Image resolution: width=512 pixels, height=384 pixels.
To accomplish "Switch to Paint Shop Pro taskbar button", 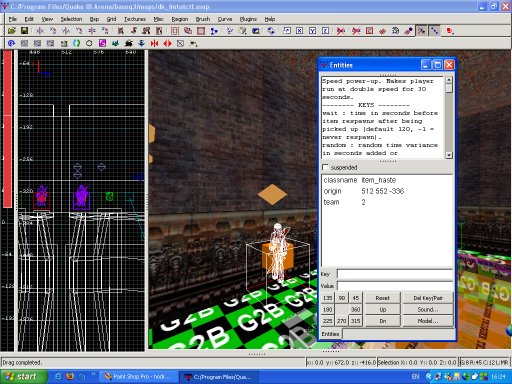I will 138,377.
